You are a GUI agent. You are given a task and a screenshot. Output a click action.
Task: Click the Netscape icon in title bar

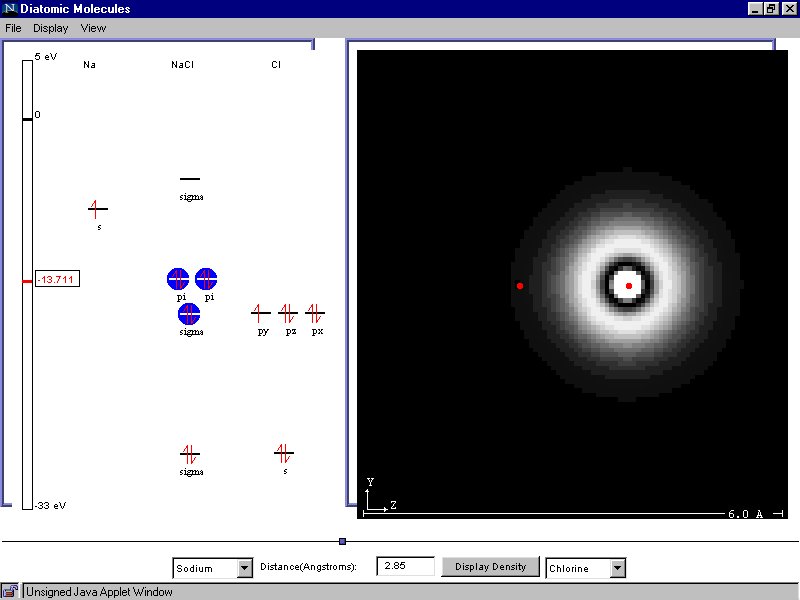(10, 9)
